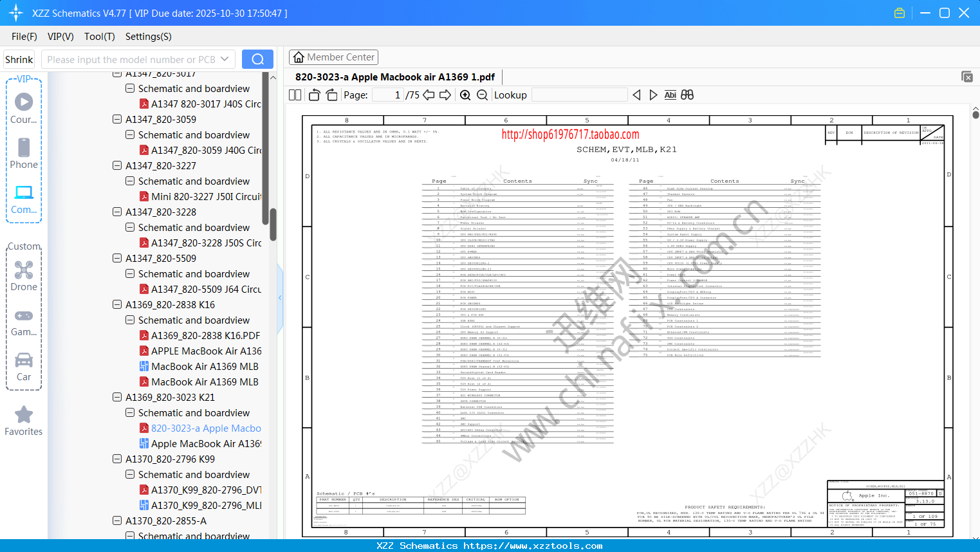The image size is (980, 552).
Task: Open the VIP(V) menu
Action: point(60,37)
